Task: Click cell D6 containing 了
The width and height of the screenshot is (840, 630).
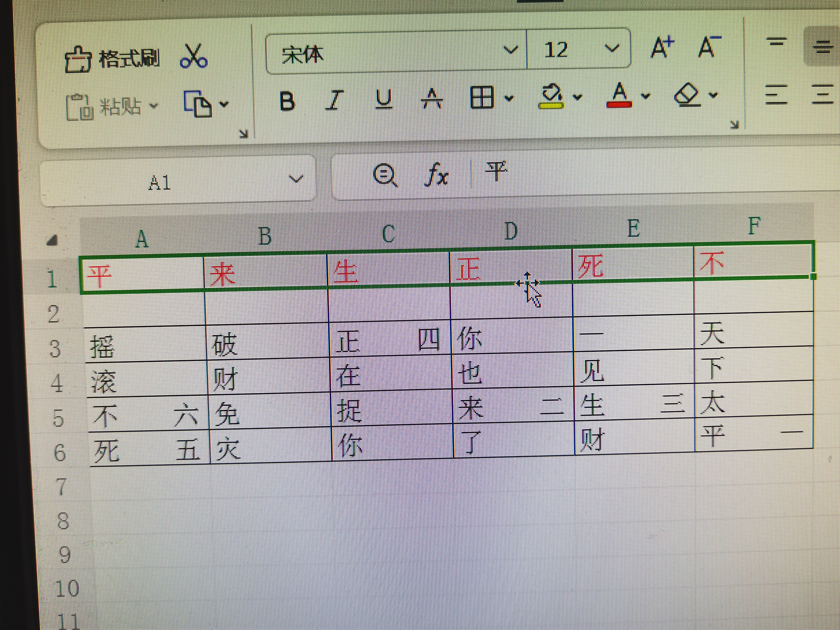Action: (x=514, y=440)
